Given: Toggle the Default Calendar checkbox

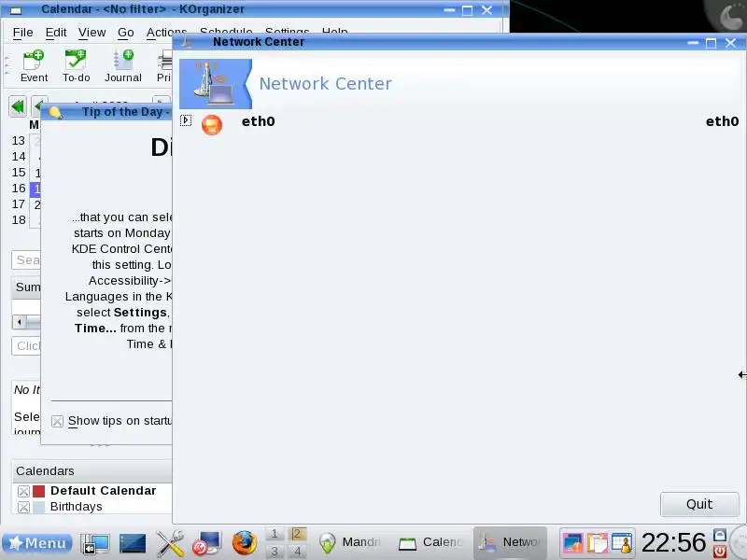Looking at the screenshot, I should pyautogui.click(x=23, y=491).
